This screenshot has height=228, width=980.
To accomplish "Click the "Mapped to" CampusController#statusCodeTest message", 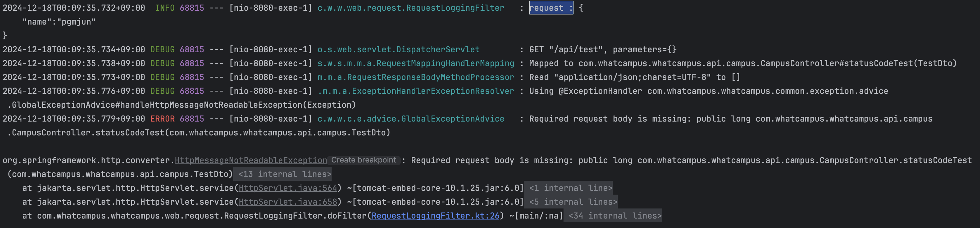I will [743, 64].
